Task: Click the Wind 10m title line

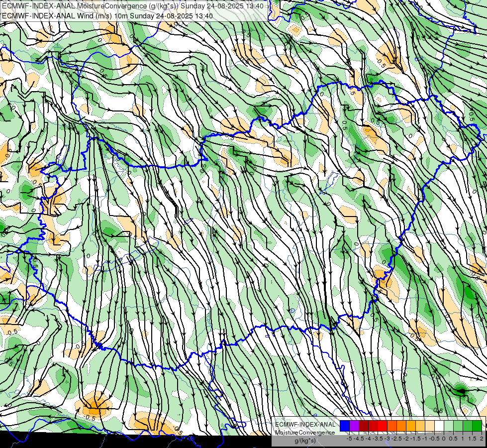Action: tap(107, 15)
